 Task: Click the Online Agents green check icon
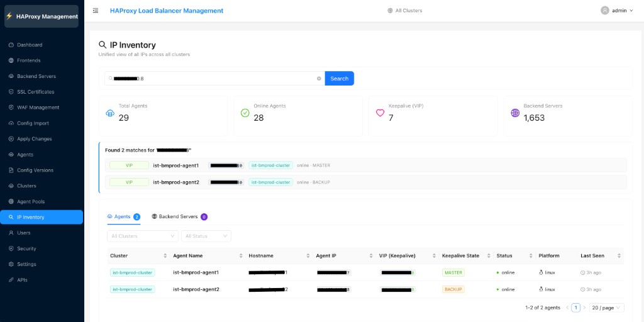(x=245, y=113)
